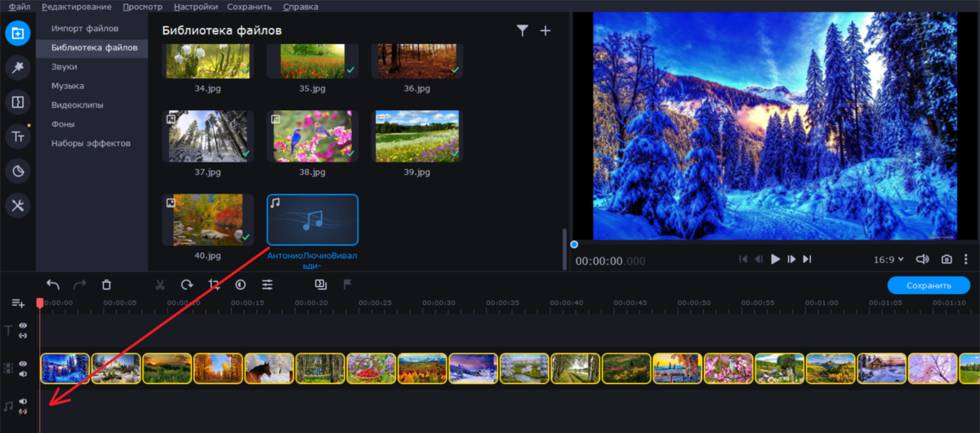Take a snapshot with the camera icon
Viewport: 980px width, 433px height.
click(947, 259)
